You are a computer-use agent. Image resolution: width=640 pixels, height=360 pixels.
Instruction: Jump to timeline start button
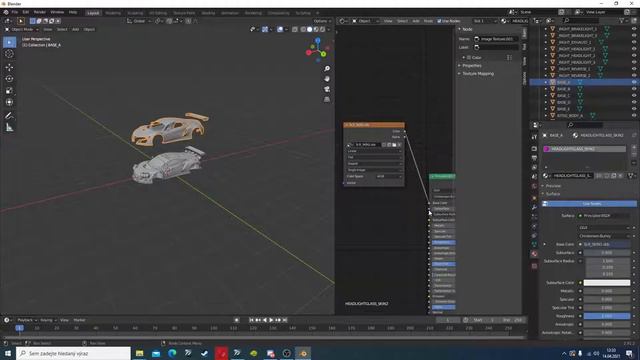point(251,320)
